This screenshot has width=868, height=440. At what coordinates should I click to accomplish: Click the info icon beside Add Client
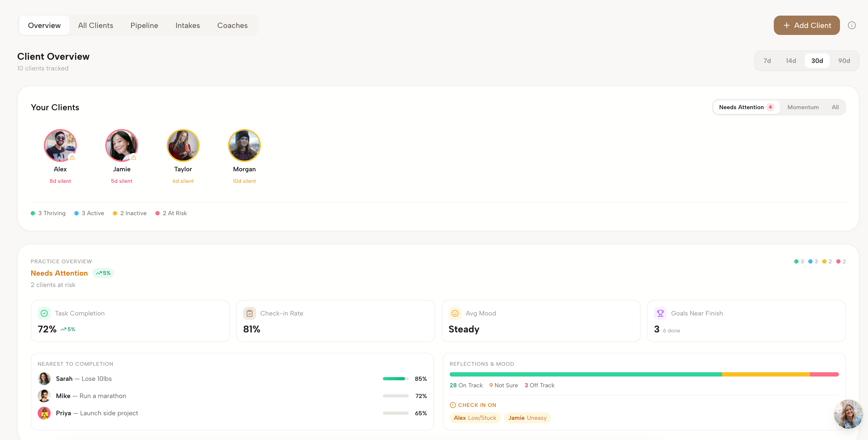pos(852,25)
